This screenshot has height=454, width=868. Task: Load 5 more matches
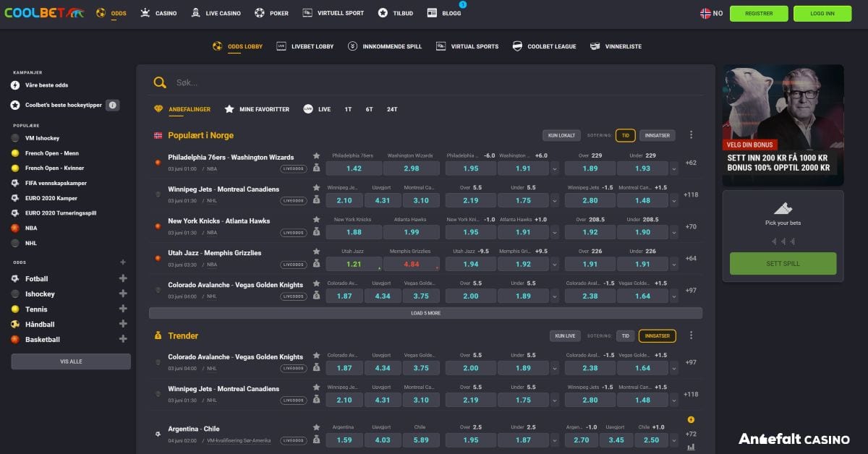(425, 313)
